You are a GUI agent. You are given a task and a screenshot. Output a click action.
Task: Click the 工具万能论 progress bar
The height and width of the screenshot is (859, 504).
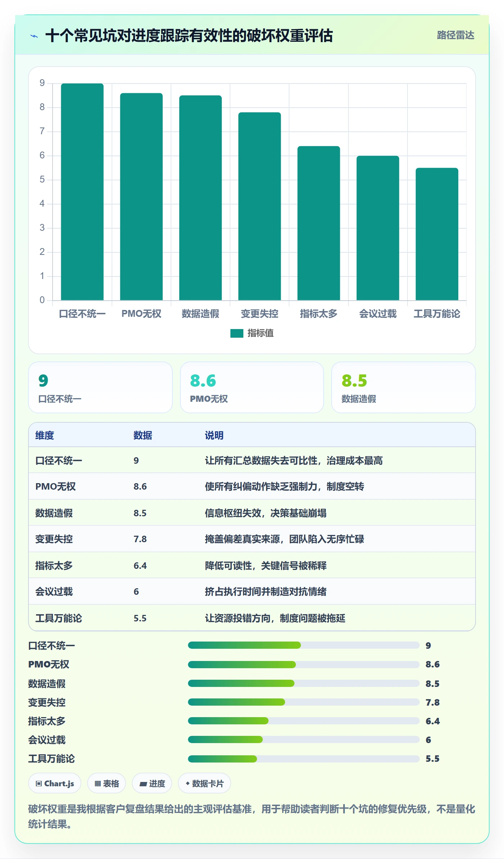tap(304, 759)
